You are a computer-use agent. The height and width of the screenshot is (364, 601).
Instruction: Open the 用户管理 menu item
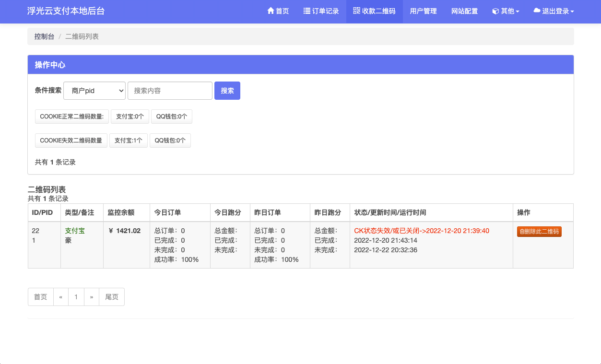423,11
